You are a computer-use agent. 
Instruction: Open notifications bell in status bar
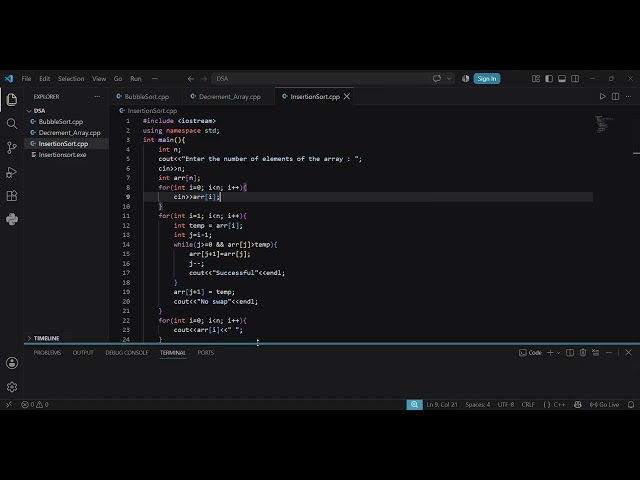tap(631, 404)
